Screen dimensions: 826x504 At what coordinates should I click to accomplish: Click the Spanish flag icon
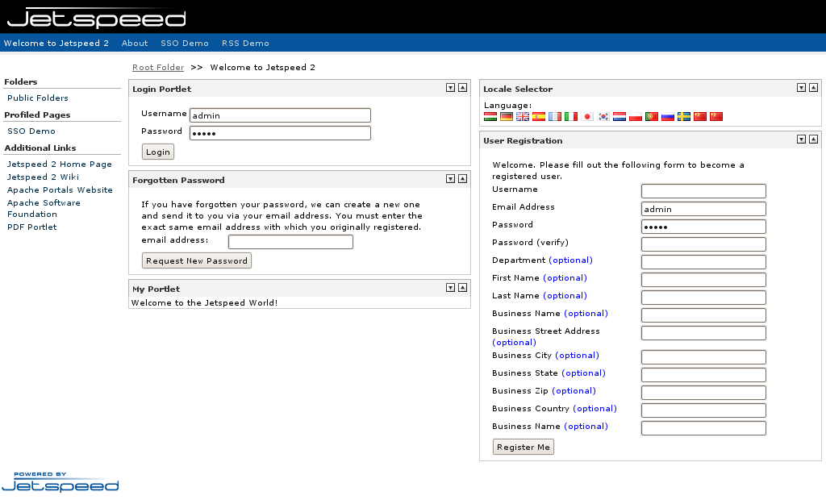point(539,116)
